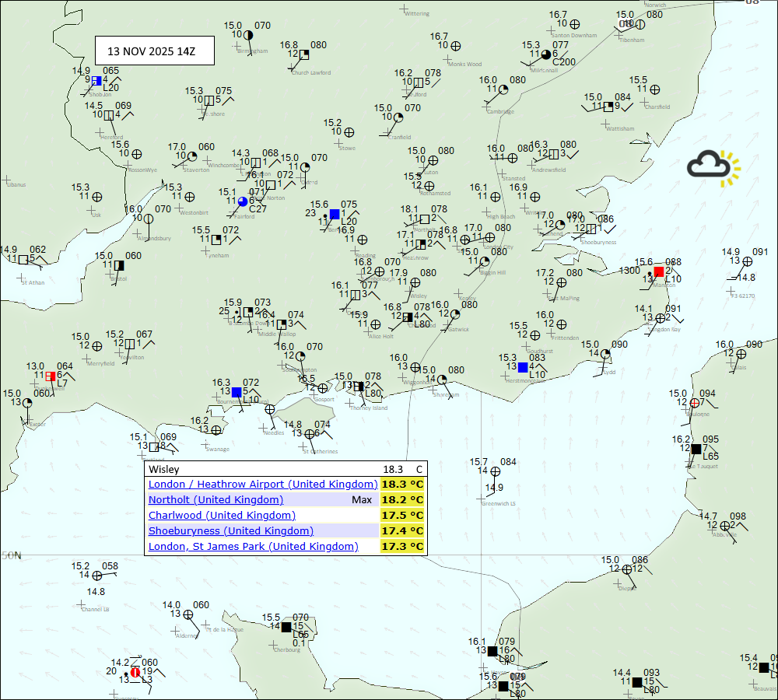Follow the Shoeburyness (United Kingdom) link
778x700 pixels.
(x=230, y=530)
